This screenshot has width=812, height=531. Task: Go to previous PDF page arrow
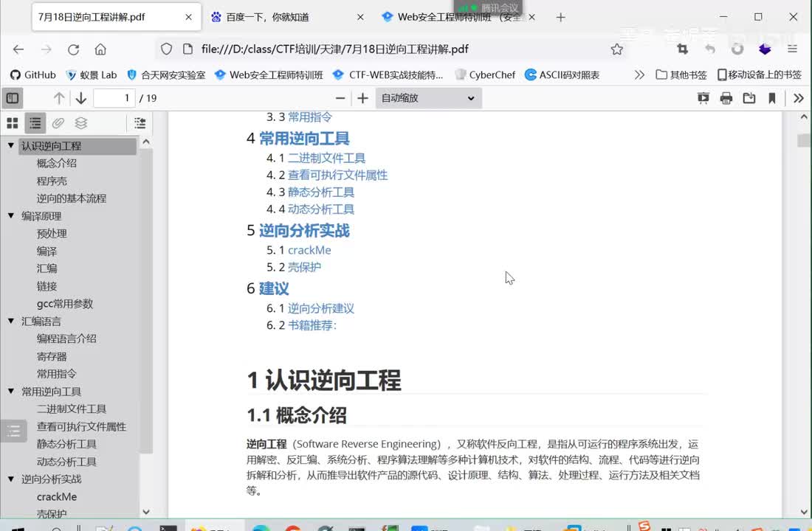pos(59,98)
